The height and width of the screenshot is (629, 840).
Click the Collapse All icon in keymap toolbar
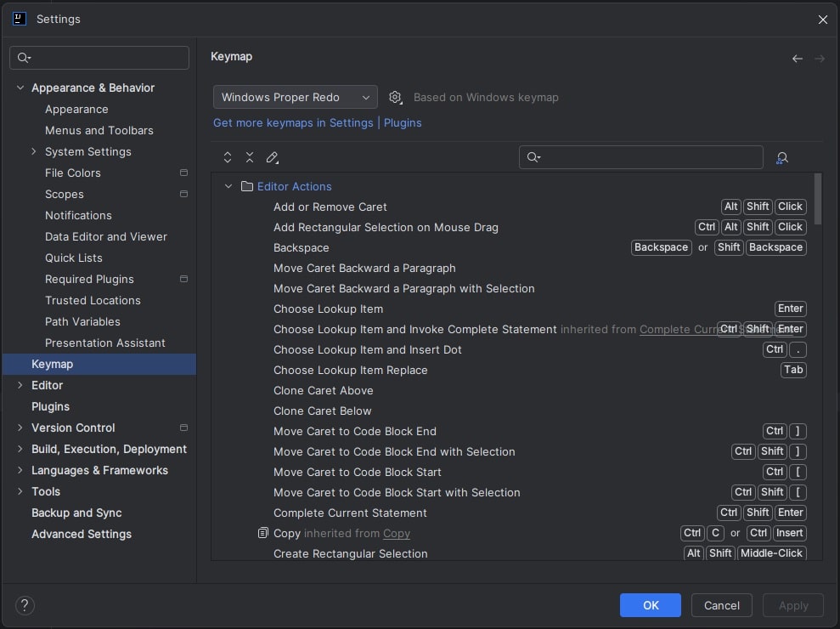click(250, 157)
